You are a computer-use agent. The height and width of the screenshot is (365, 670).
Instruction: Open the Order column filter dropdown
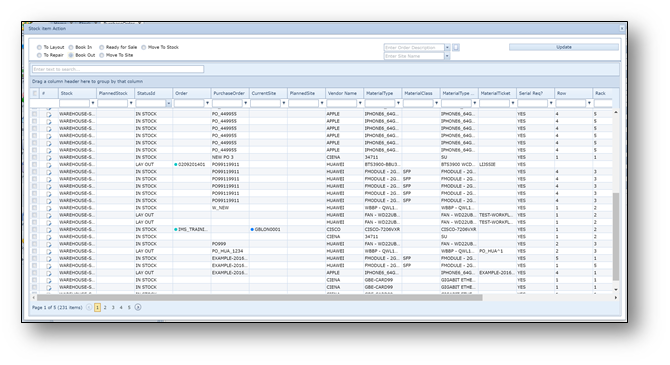click(x=207, y=103)
